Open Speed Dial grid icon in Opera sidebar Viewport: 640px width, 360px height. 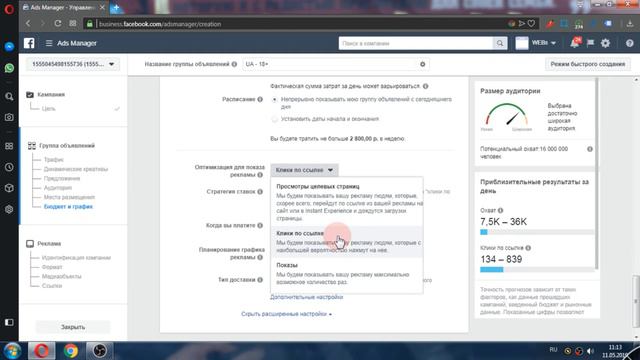9,146
